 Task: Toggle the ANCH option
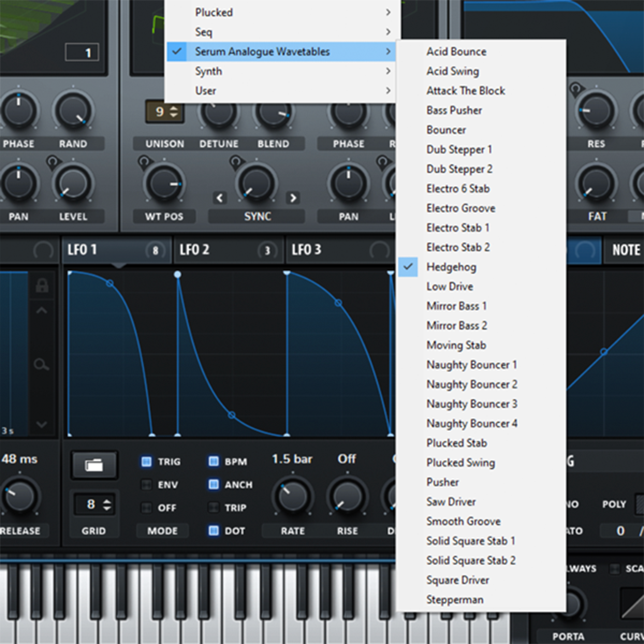tap(214, 484)
